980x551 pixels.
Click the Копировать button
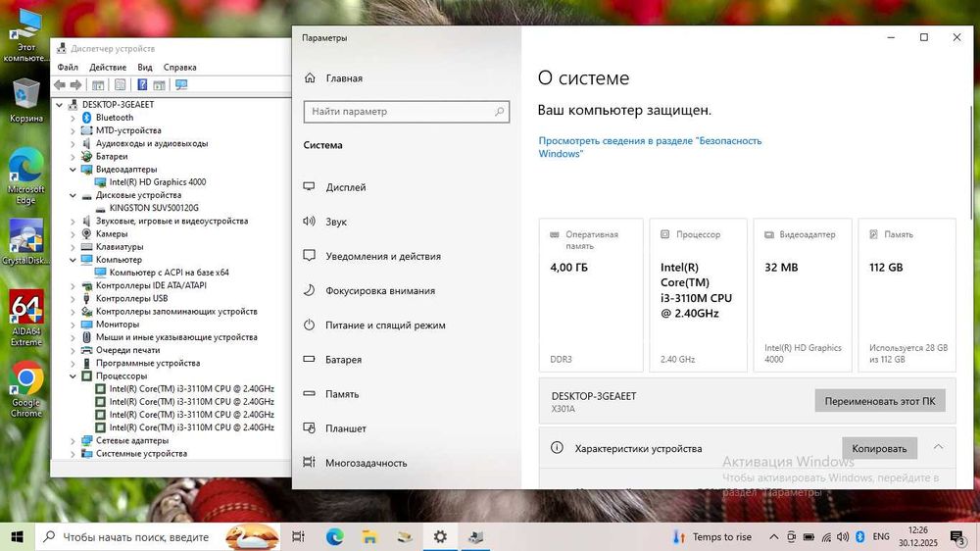click(879, 448)
